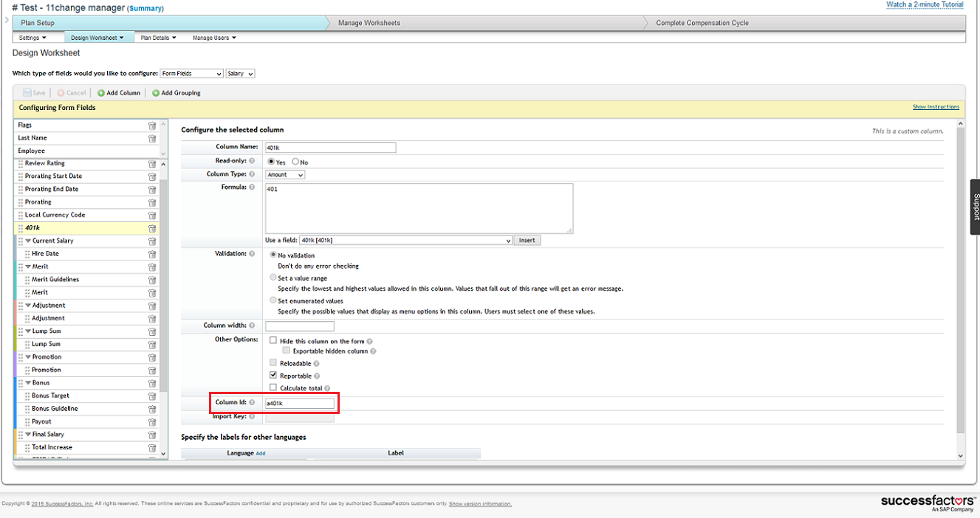Image resolution: width=980 pixels, height=518 pixels.
Task: Tick the Exportable hidden column checkbox
Action: tap(286, 351)
